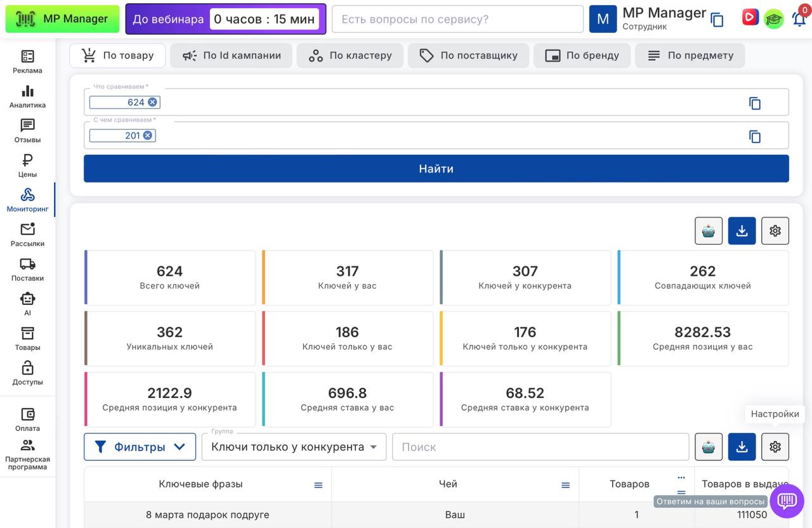Open the Группа dropdown 'Ключи только у конкурента'
Image resolution: width=812 pixels, height=528 pixels.
294,447
